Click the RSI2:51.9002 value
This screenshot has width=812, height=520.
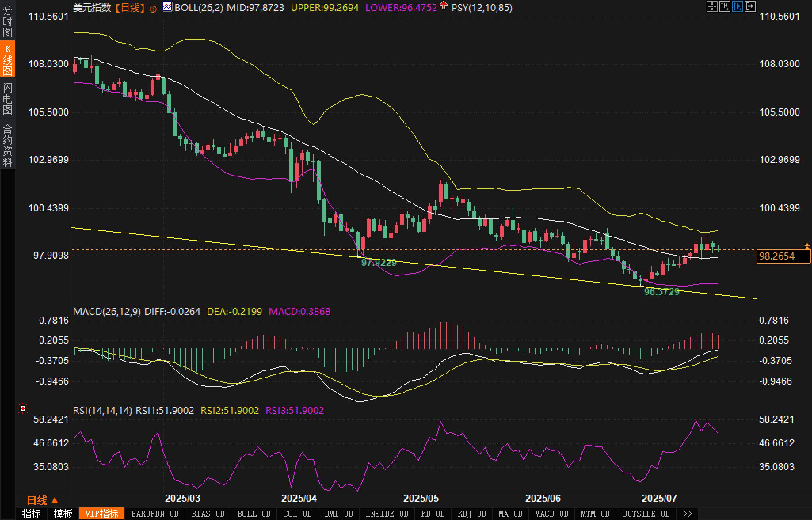point(230,410)
